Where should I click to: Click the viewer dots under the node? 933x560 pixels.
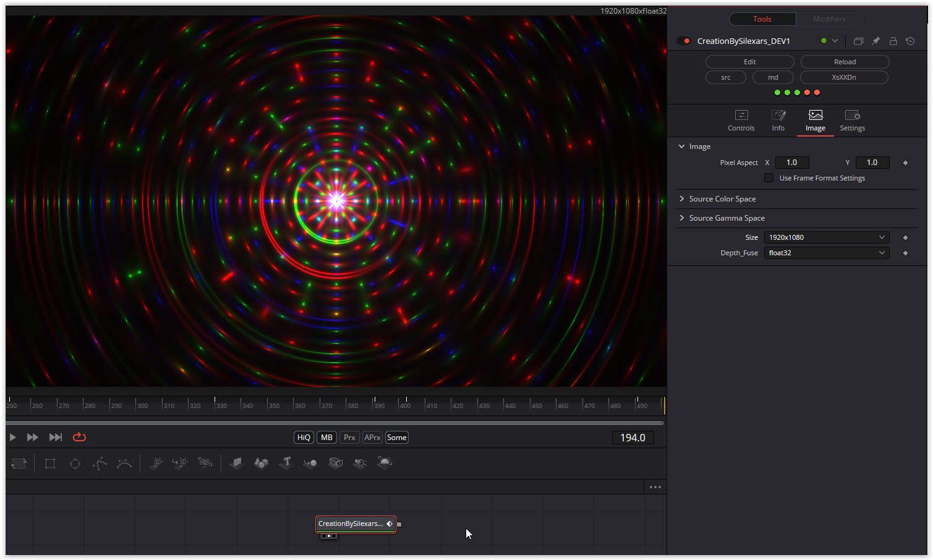(x=329, y=536)
